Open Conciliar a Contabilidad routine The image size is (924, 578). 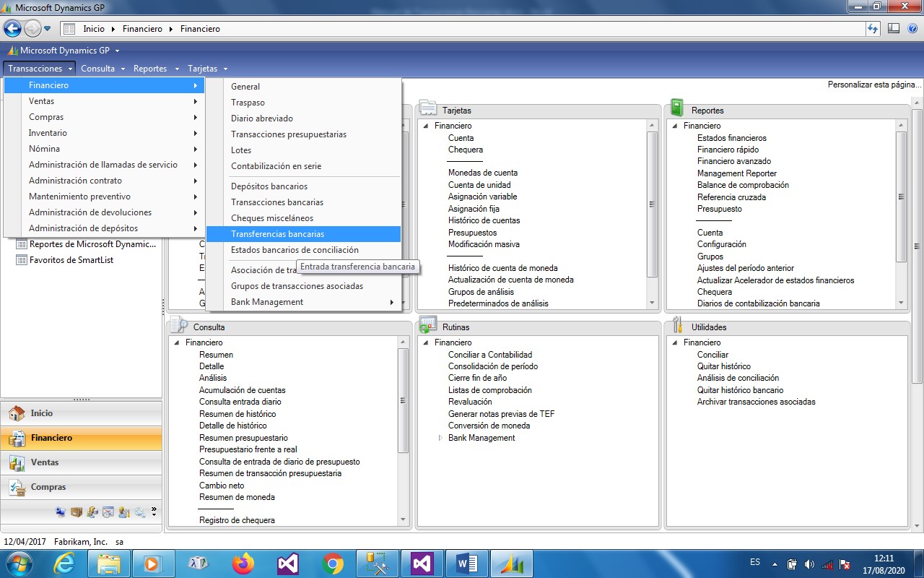click(490, 355)
